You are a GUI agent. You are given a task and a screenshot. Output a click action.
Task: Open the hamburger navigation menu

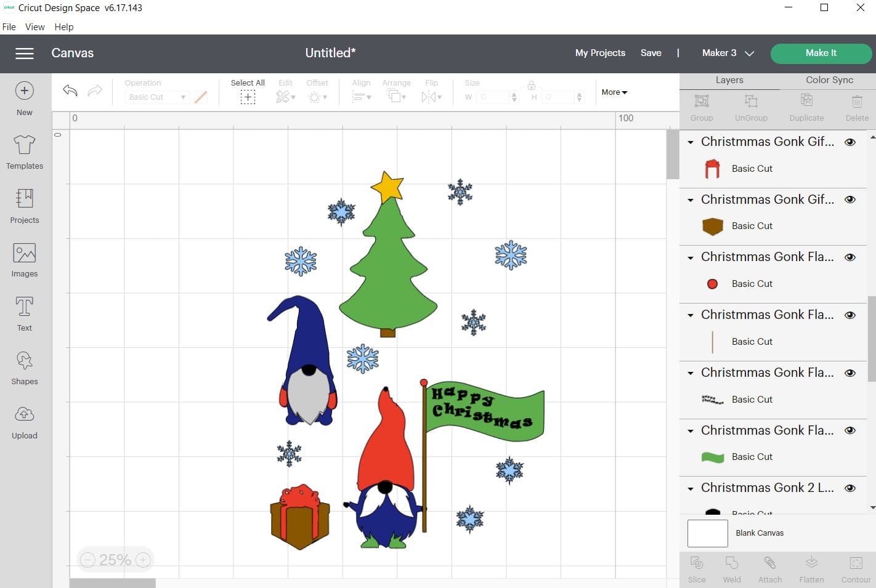pos(25,54)
